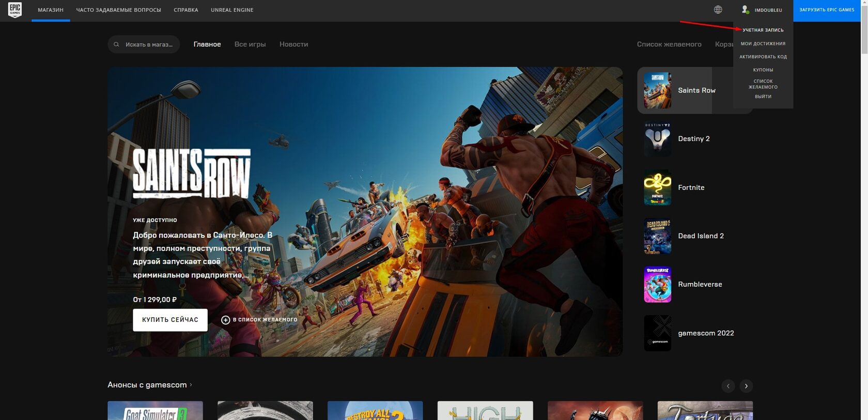Viewport: 868px width, 420px height.
Task: Click the УЖЕ ДОСТУПНО label
Action: tap(154, 220)
